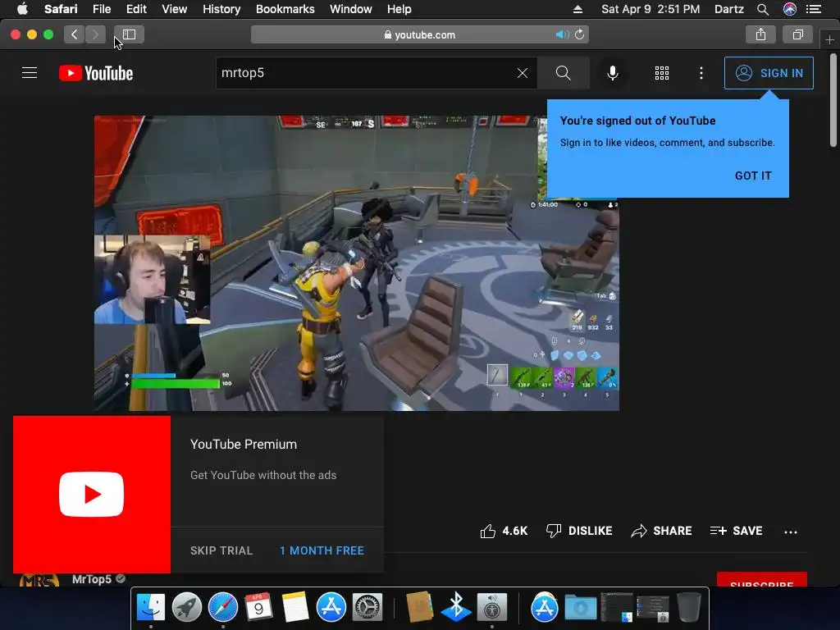Open the MrTop5 channel name
840x630 pixels.
tap(92, 579)
